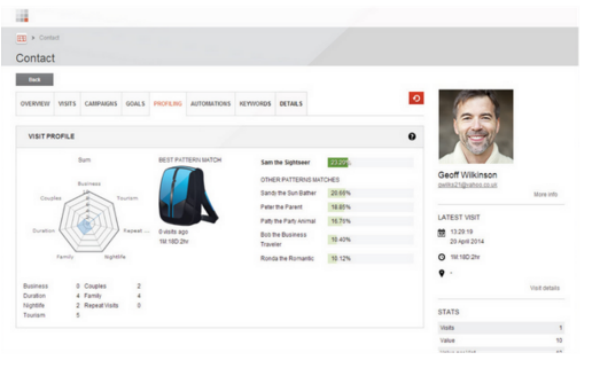Click the visit duration clock icon
The height and width of the screenshot is (384, 600).
442,257
